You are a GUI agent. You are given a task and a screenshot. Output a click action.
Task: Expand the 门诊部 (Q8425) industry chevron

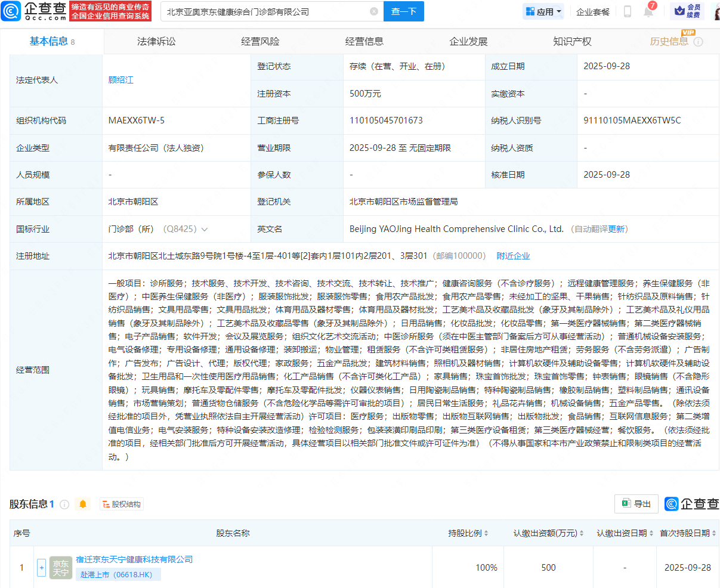tap(205, 230)
